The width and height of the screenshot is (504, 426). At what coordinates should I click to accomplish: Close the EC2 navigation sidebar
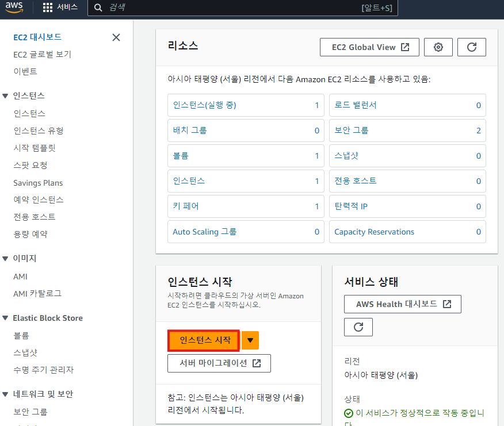(x=116, y=37)
